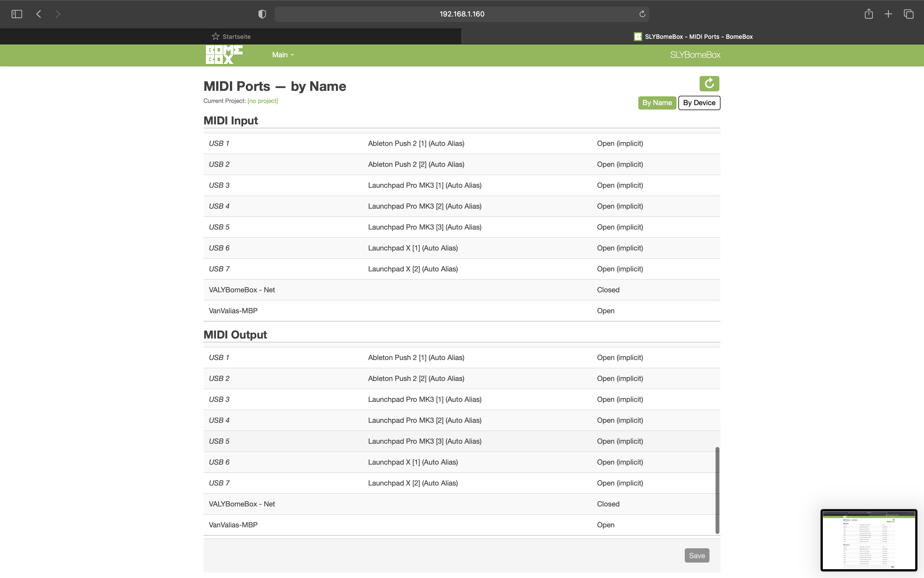The height and width of the screenshot is (578, 924).
Task: Click Ableton Push 2 [2] alias in MIDI Output
Action: (x=416, y=378)
